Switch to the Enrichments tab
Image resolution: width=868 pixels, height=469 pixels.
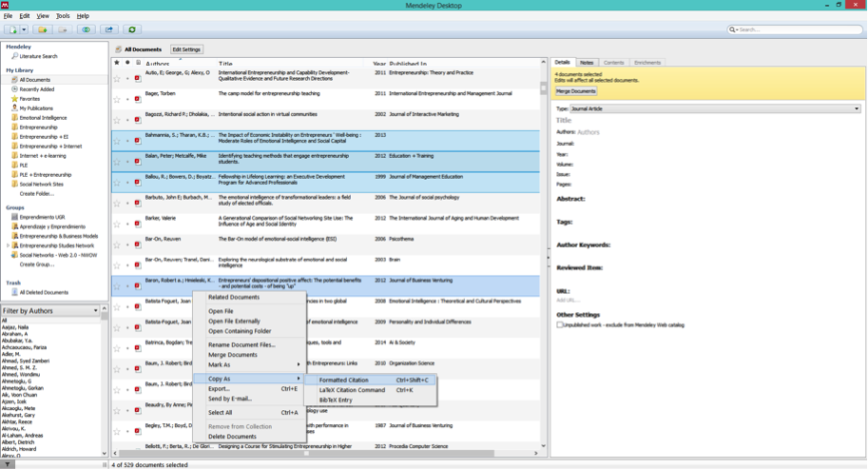(647, 63)
